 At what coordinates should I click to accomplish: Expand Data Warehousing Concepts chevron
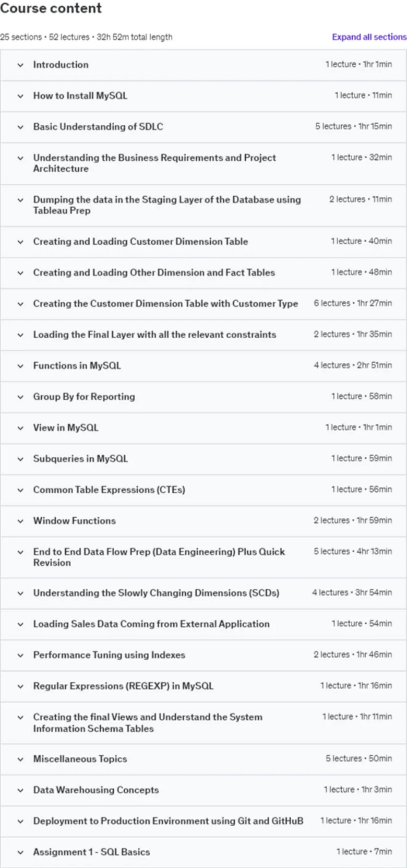click(20, 790)
